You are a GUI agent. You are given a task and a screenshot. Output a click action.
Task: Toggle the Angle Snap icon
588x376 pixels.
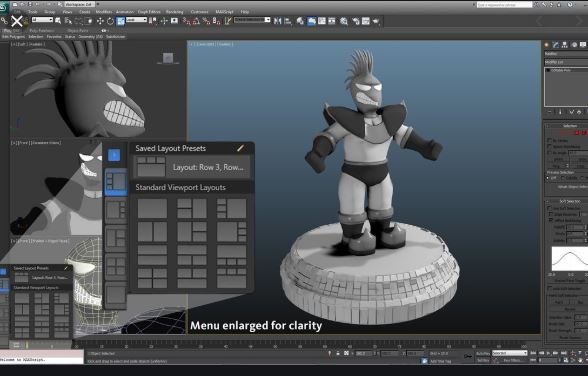(196, 21)
